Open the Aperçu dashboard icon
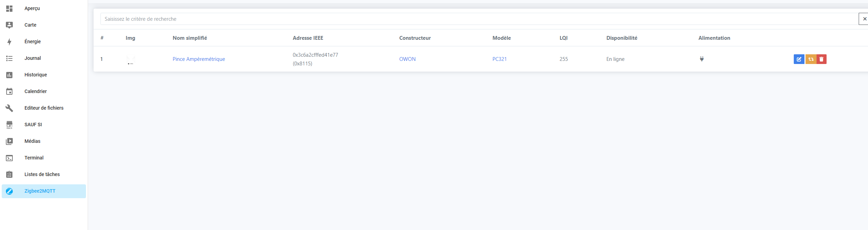The width and height of the screenshot is (868, 230). pyautogui.click(x=9, y=8)
